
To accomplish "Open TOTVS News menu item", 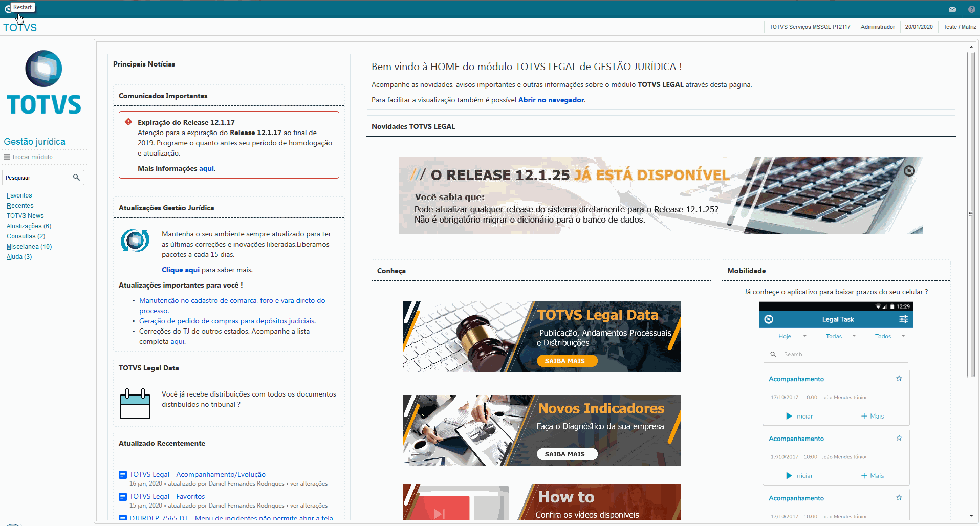I will pos(25,216).
